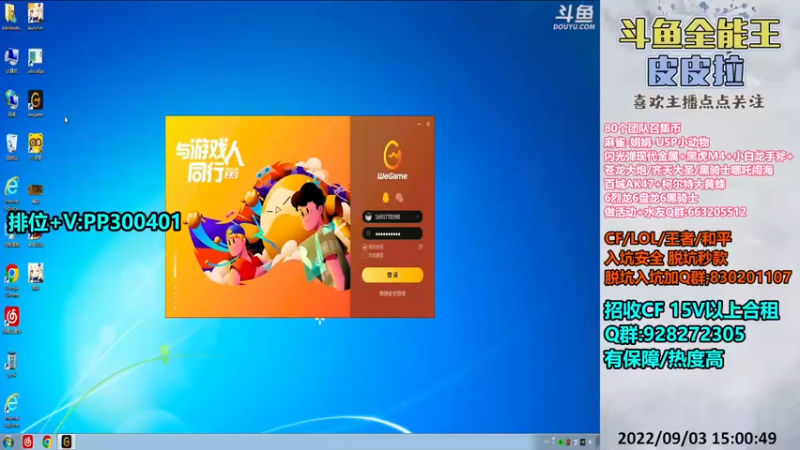The width and height of the screenshot is (800, 450).
Task: Click the account avatar in the WeGame field
Action: (x=368, y=217)
